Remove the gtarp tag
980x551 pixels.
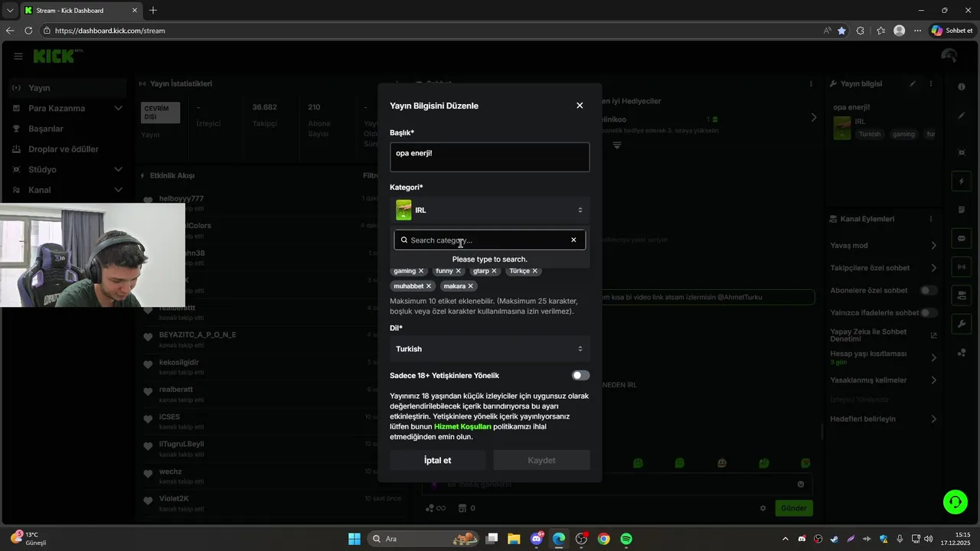point(494,271)
